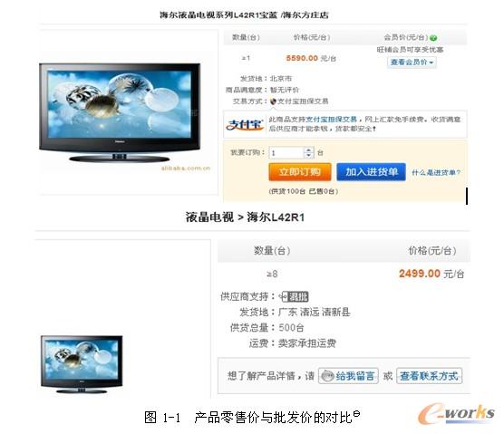The image size is (504, 434).
Task: Click the blue 加入进货单 button
Action: [372, 172]
